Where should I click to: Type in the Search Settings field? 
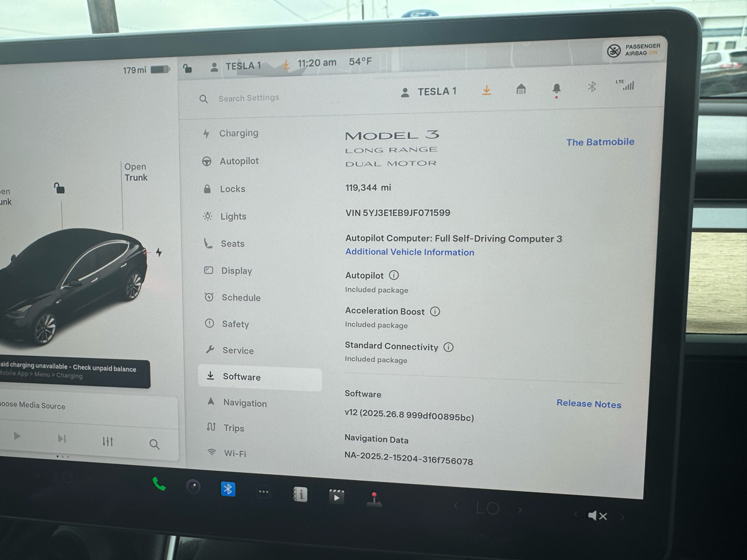point(249,97)
